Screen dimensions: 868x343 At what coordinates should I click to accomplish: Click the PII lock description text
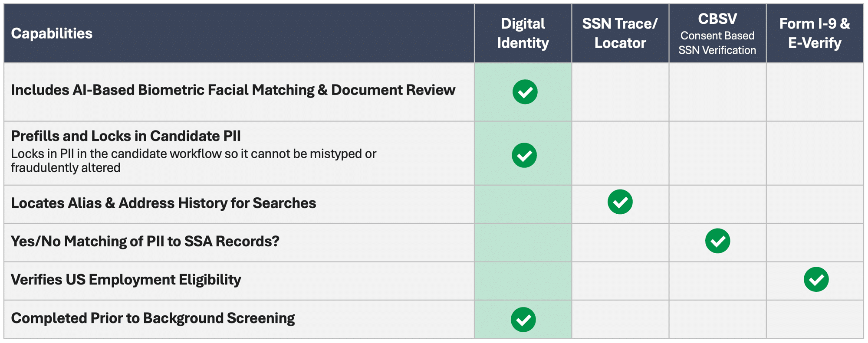(193, 160)
